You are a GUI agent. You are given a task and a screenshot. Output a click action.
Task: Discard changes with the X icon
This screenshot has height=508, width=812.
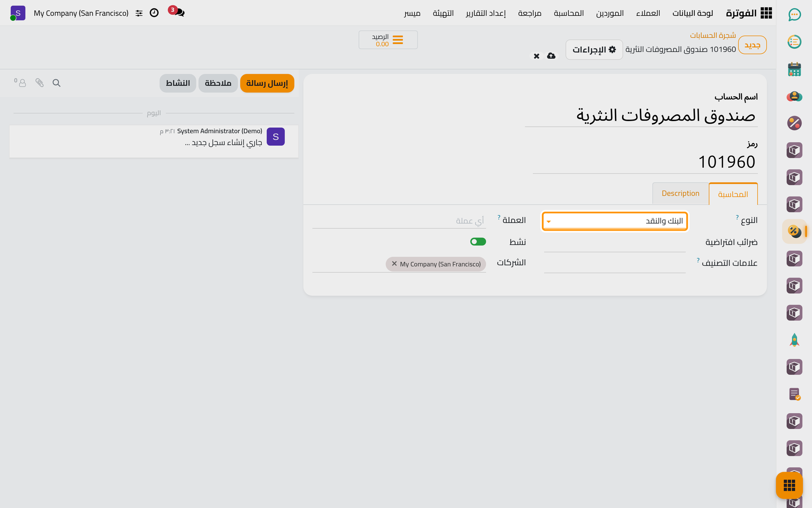[x=536, y=56]
